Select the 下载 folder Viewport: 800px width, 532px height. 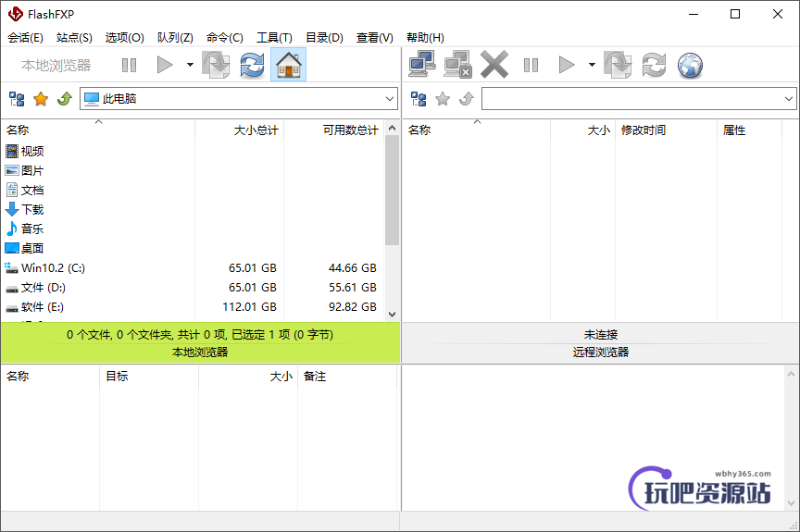coord(24,209)
